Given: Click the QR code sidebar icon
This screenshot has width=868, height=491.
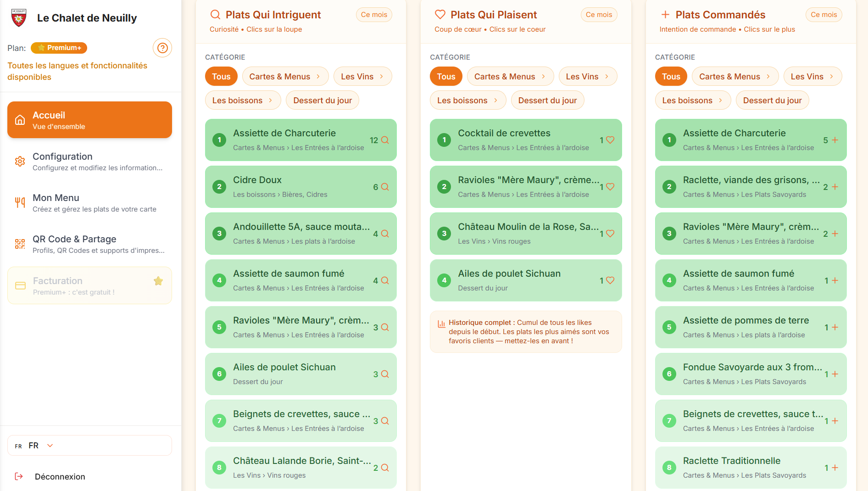Looking at the screenshot, I should pyautogui.click(x=20, y=244).
